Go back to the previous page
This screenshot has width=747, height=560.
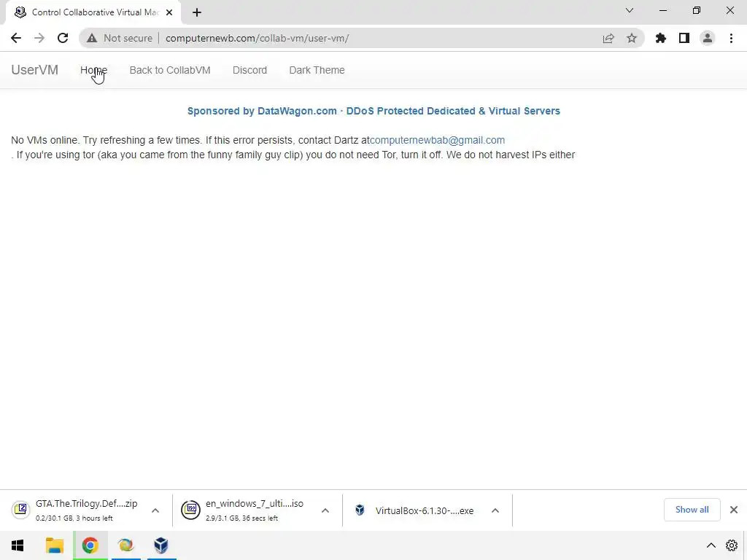point(16,38)
